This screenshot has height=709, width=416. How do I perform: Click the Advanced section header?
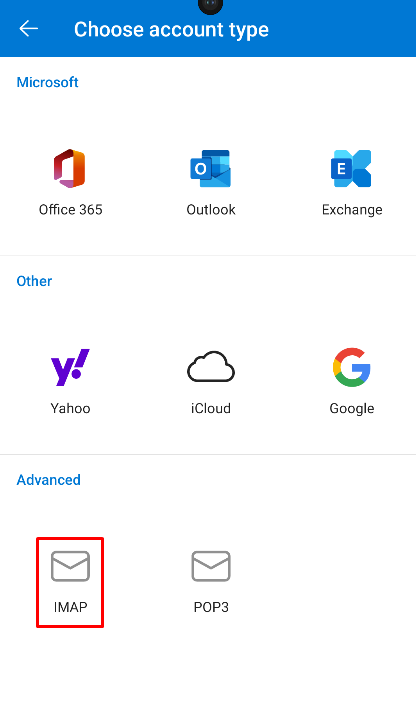tap(48, 480)
